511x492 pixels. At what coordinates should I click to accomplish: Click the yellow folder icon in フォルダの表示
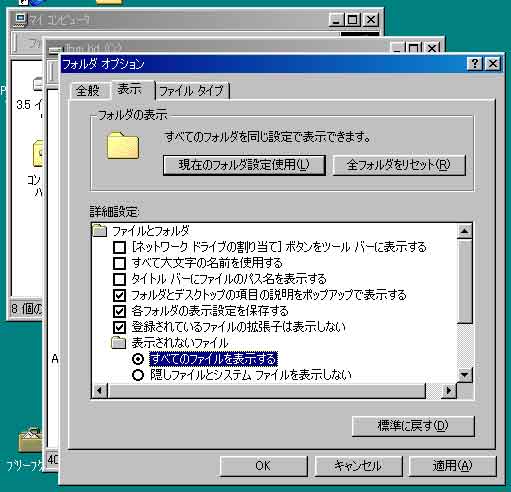[x=123, y=146]
